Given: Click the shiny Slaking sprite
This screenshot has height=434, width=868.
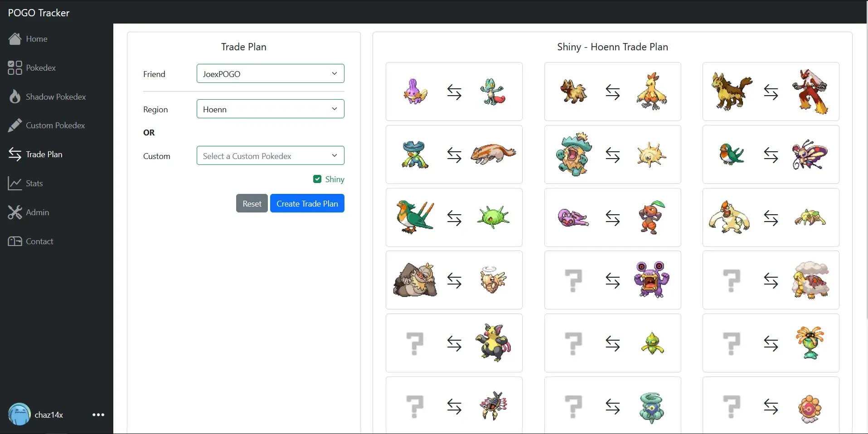Looking at the screenshot, I should point(415,280).
